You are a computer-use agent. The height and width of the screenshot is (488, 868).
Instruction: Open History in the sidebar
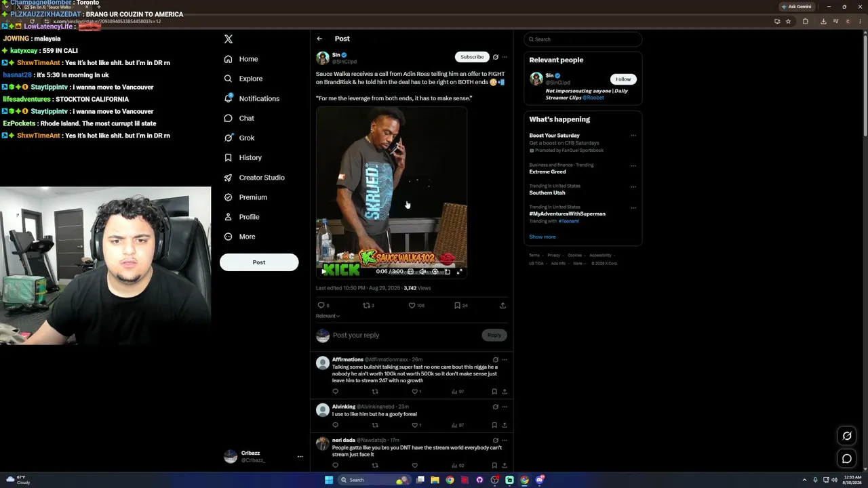[x=243, y=157]
